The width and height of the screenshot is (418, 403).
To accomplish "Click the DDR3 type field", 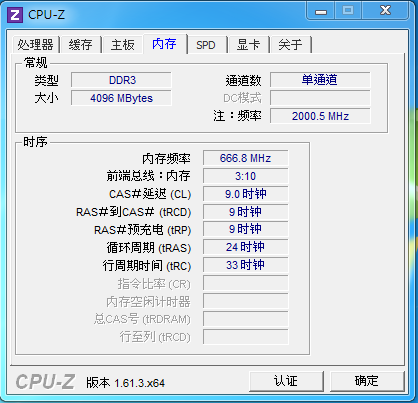I will (121, 80).
